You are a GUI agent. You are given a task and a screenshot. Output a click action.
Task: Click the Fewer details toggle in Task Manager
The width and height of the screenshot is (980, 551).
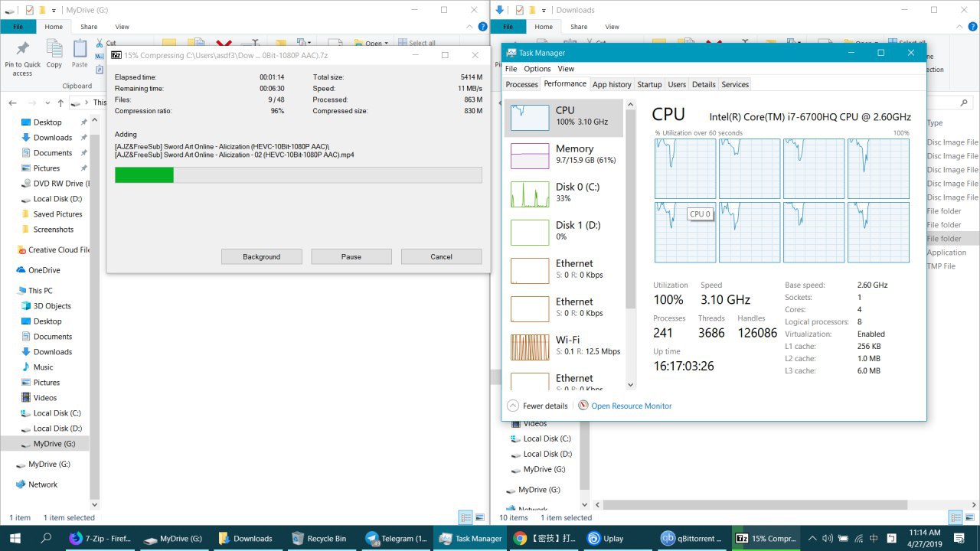tap(537, 406)
